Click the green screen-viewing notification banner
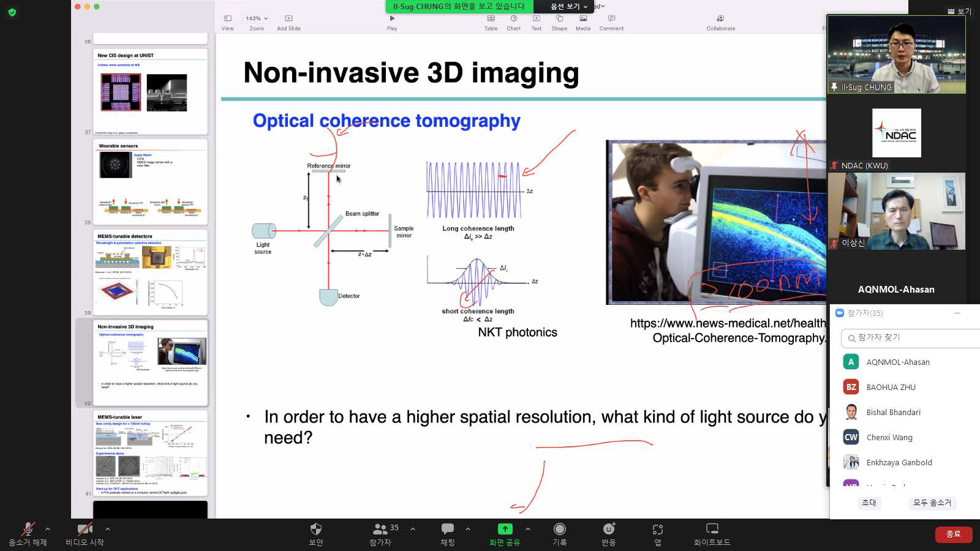The width and height of the screenshot is (980, 551). tap(459, 6)
